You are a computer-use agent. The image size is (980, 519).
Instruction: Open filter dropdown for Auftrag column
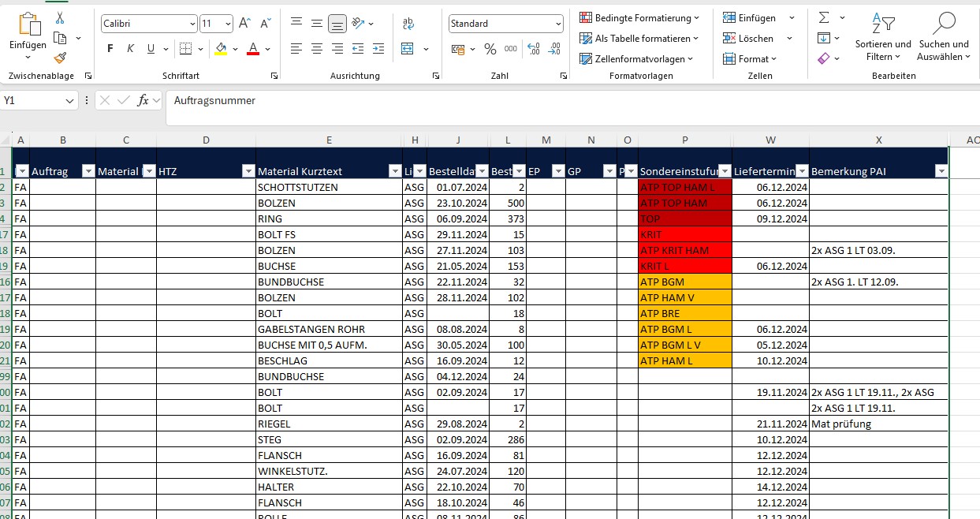(x=88, y=171)
